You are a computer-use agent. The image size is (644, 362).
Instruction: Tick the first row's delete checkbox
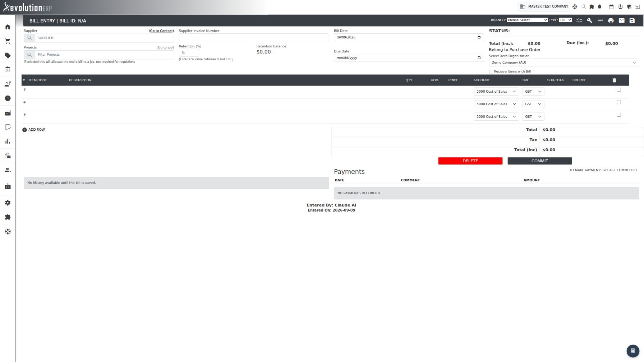(x=619, y=90)
